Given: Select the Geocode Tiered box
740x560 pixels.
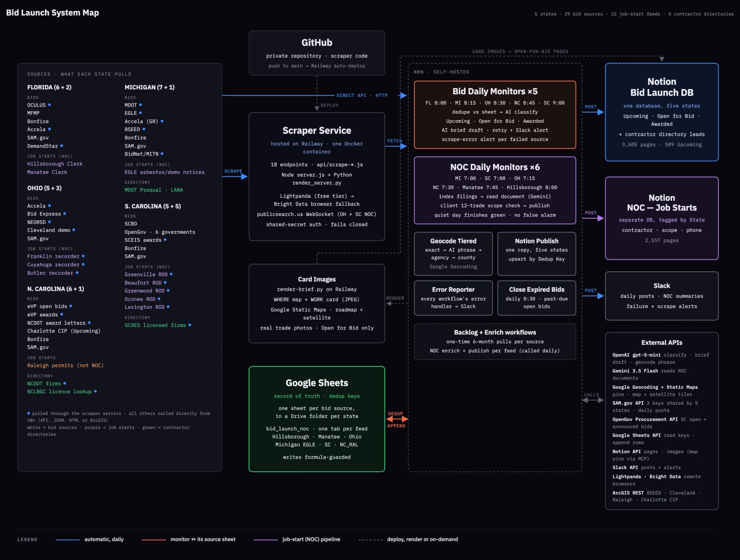Looking at the screenshot, I should pyautogui.click(x=453, y=254).
